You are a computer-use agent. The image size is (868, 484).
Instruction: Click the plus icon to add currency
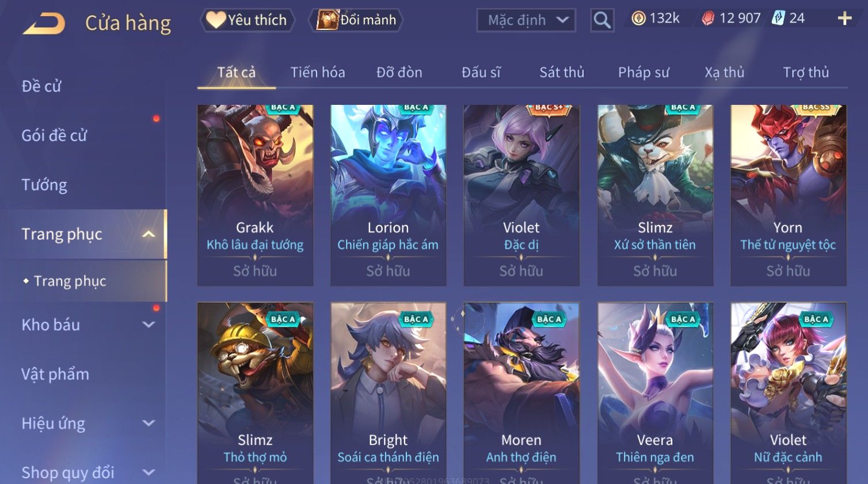tap(844, 19)
